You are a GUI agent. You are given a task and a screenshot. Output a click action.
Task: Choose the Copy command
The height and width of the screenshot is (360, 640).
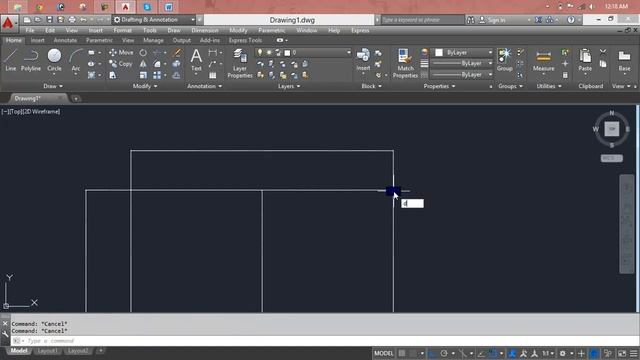pos(120,64)
